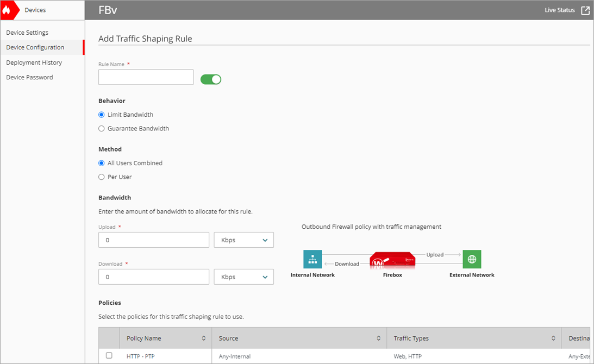
Task: Select the Guarantee Bandwidth radio button
Action: pyautogui.click(x=102, y=128)
